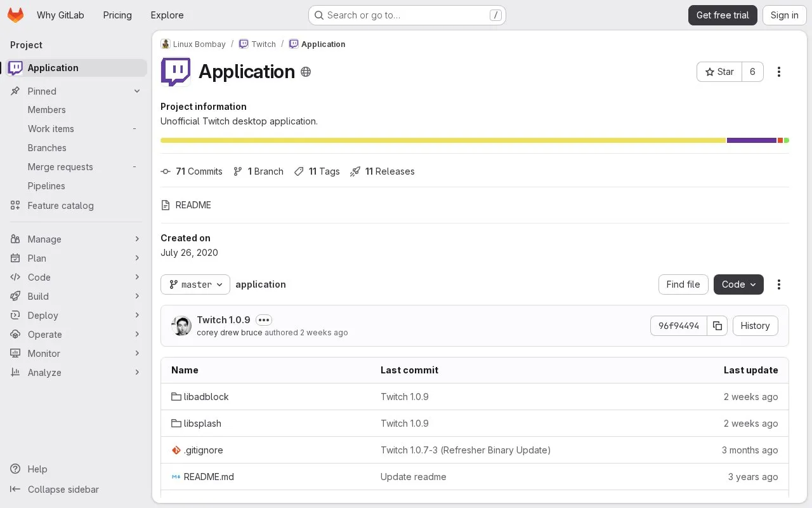This screenshot has width=812, height=508.
Task: Click Sign in button
Action: pos(784,15)
